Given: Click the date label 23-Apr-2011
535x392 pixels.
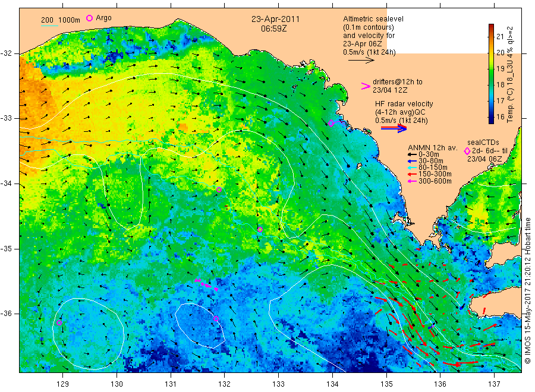Looking at the screenshot, I should coord(275,19).
